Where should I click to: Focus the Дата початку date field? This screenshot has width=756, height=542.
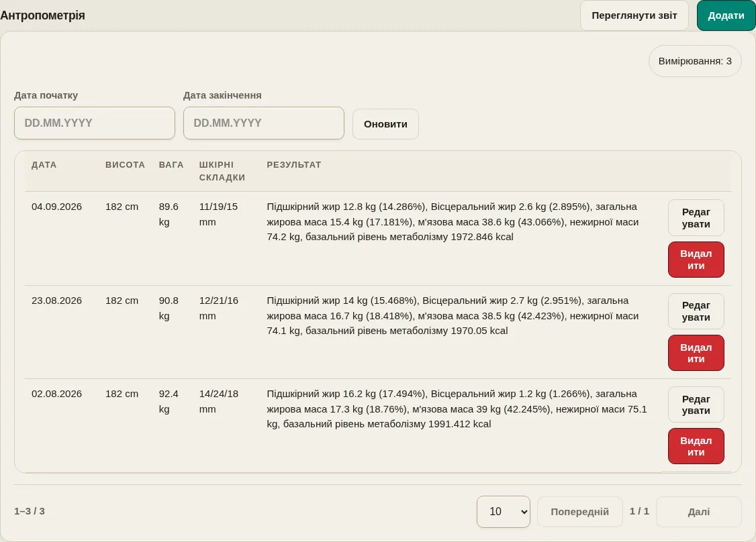tap(95, 123)
